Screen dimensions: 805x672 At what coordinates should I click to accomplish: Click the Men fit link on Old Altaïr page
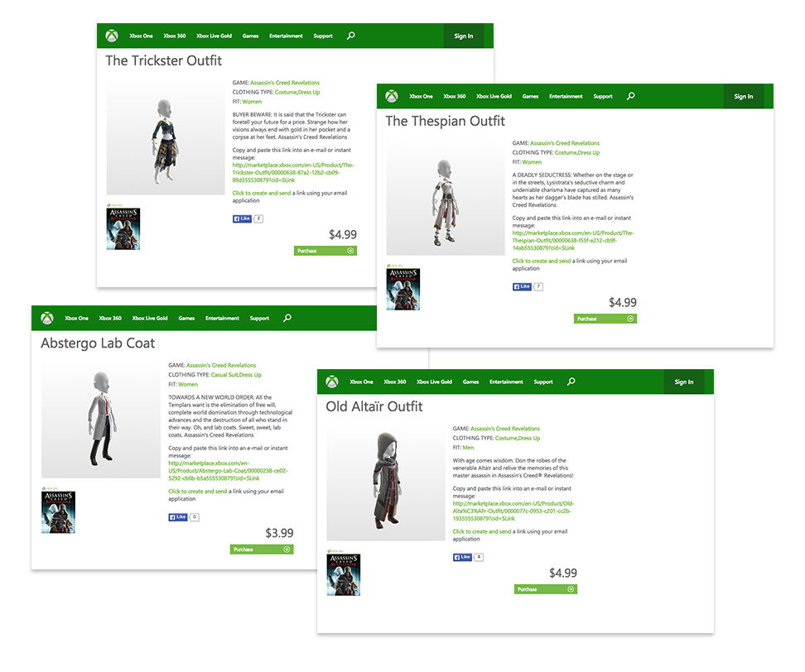click(x=468, y=448)
